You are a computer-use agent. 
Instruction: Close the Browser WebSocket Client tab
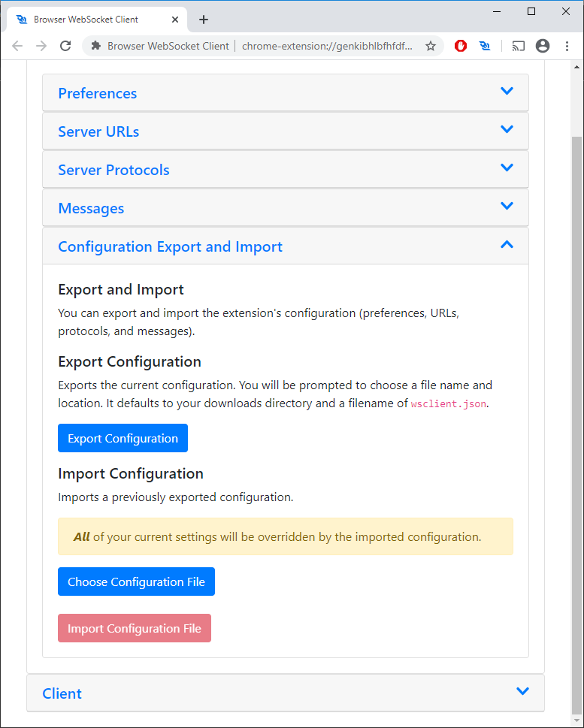coord(174,20)
